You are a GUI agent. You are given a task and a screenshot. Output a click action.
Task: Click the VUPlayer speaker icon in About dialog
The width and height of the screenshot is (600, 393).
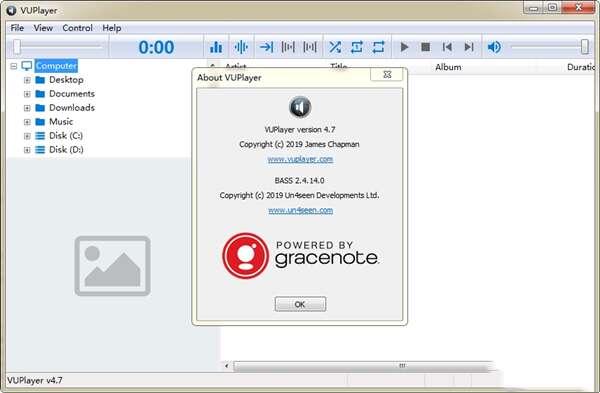300,107
